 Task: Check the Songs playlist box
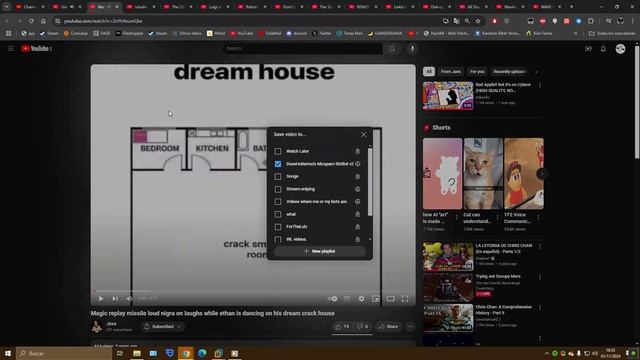[x=278, y=176]
